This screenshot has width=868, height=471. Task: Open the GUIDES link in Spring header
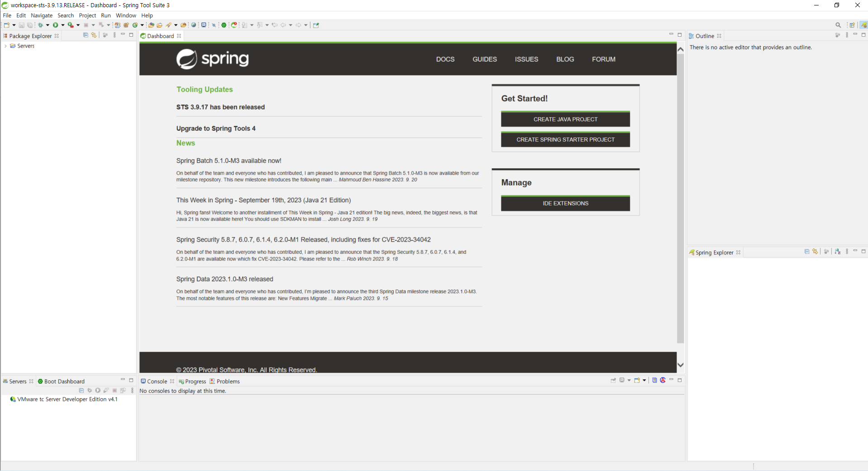pyautogui.click(x=485, y=59)
